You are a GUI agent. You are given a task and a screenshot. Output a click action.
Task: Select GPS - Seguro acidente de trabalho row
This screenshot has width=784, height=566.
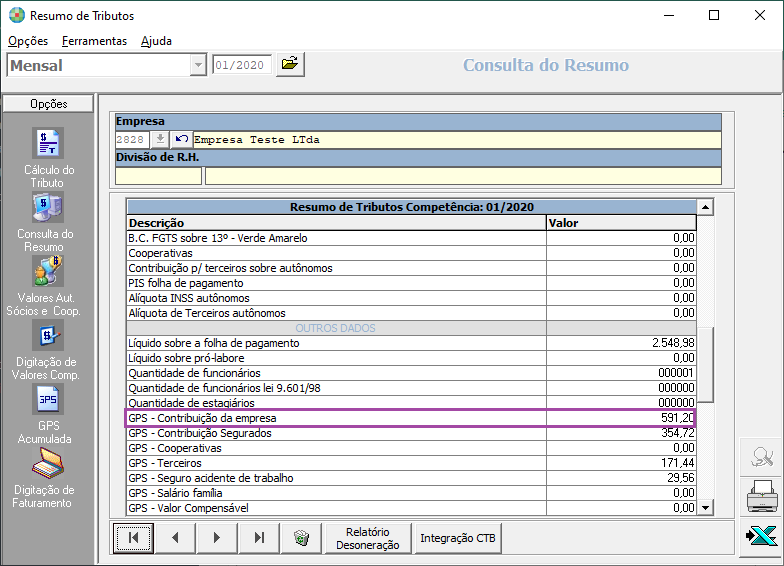coord(411,478)
